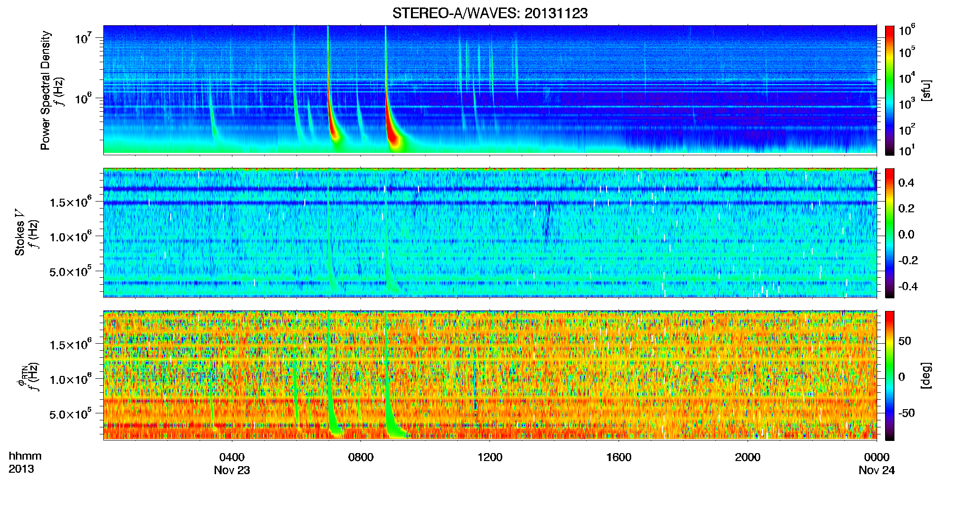Select the 0800 time tick label

[361, 457]
